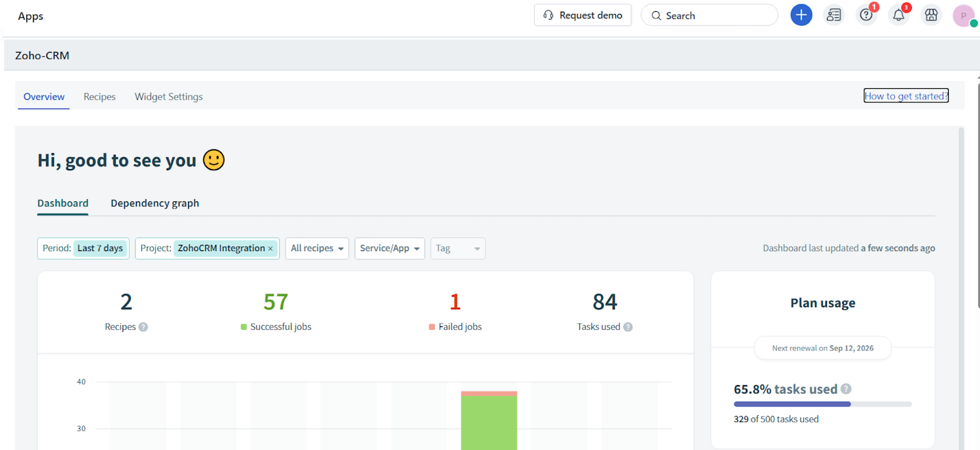The height and width of the screenshot is (450, 980).
Task: Open the notifications bell icon
Action: [899, 15]
